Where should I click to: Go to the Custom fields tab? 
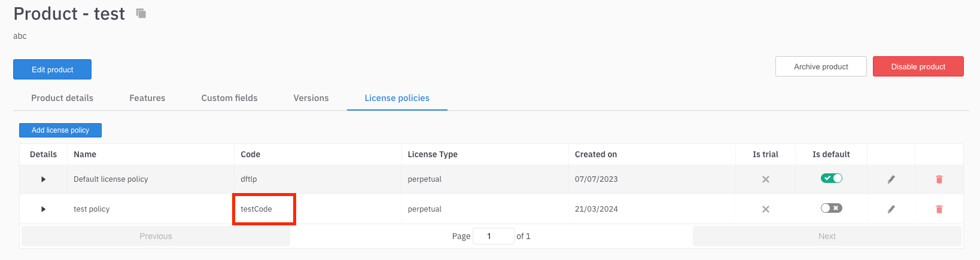(229, 98)
